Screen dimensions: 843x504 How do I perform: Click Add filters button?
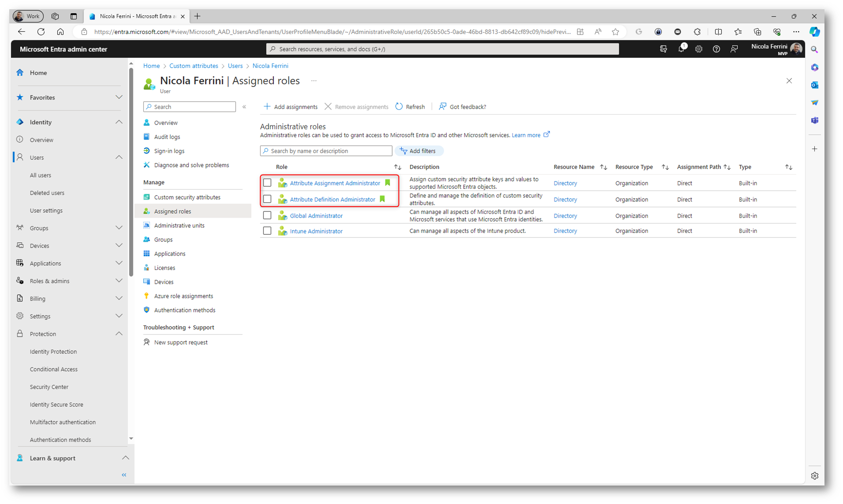tap(419, 151)
